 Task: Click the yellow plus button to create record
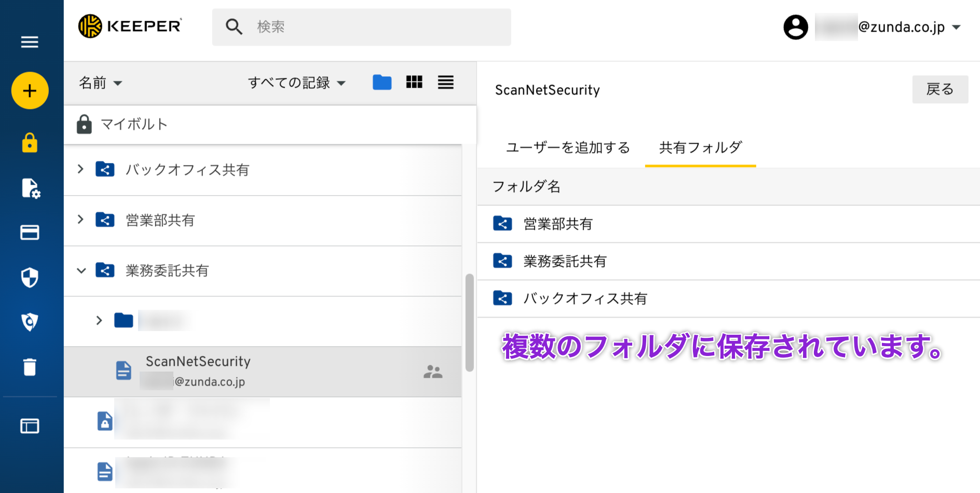coord(30,90)
